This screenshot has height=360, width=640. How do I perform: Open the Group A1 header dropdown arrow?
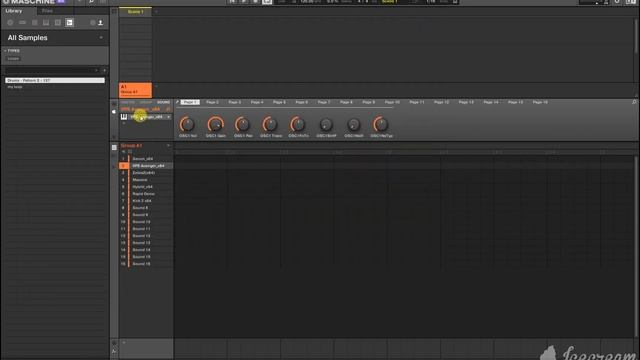pos(168,146)
